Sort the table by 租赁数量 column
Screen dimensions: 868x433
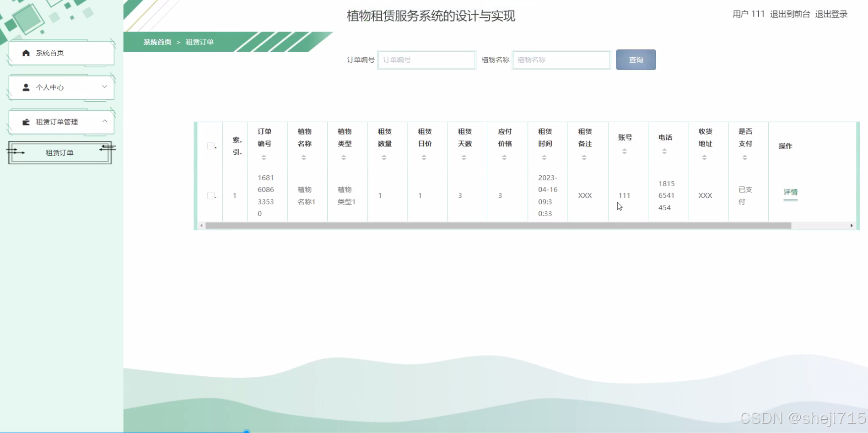pos(384,157)
